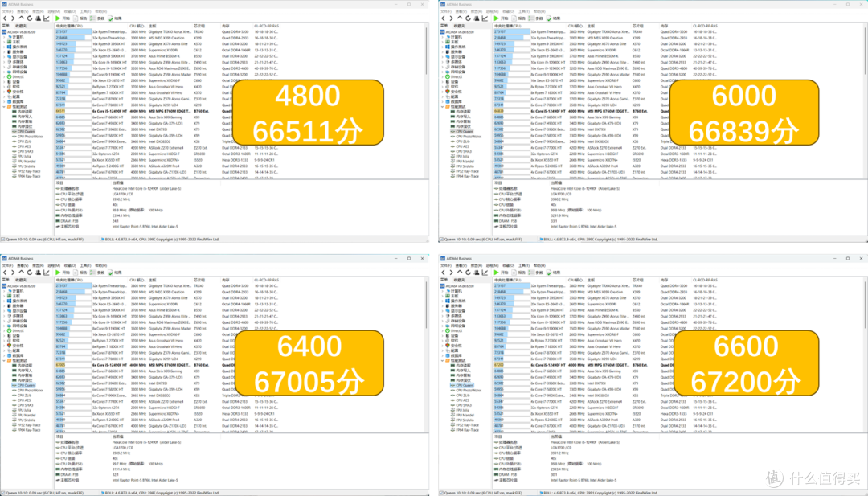This screenshot has width=868, height=496.
Task: Open the user manager icon in the bottom-right window
Action: click(x=477, y=273)
